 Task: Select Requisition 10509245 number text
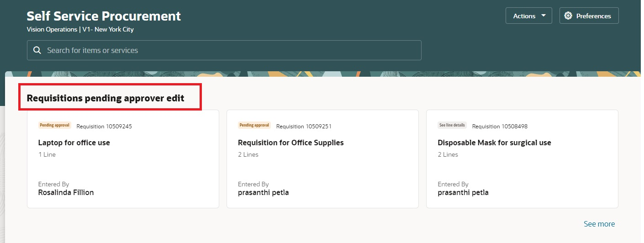(104, 126)
